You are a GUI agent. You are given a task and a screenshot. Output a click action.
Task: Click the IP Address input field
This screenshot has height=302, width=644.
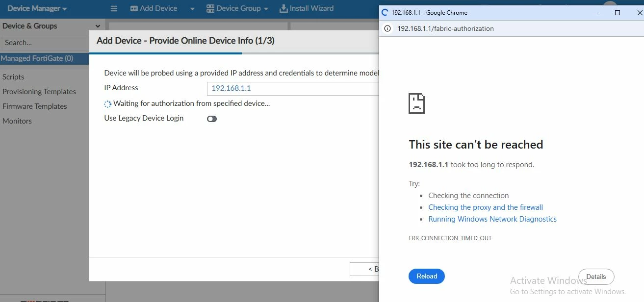(293, 89)
